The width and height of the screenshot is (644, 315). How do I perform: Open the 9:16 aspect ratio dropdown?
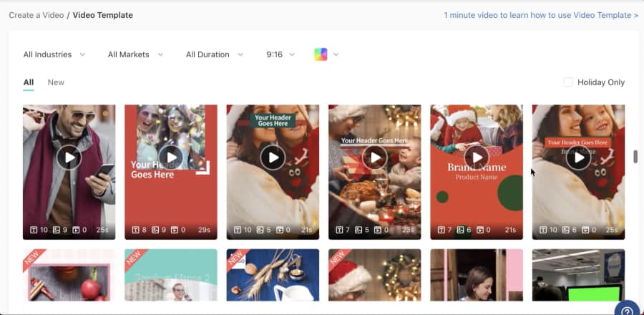click(x=280, y=54)
